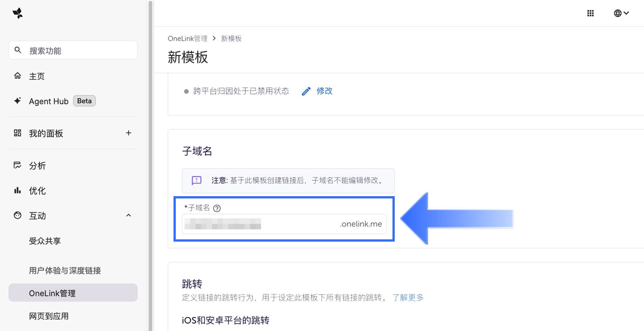Collapse the 互动 sidebar section
Screen dimensions: 644x331
click(x=128, y=215)
